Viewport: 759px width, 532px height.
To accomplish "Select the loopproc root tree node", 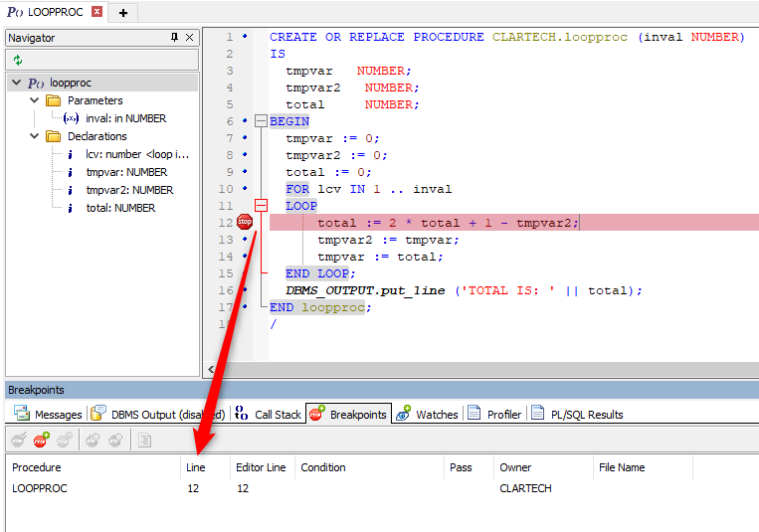I will coord(71,83).
